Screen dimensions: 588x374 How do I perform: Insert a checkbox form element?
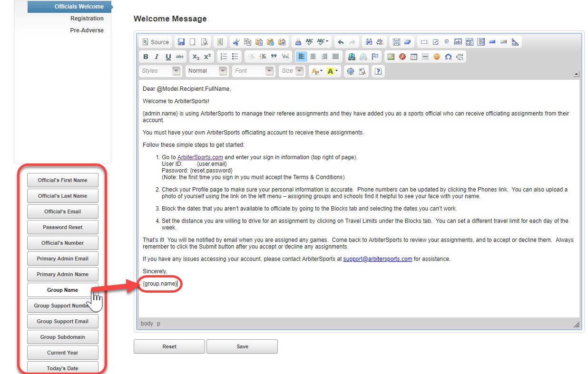point(435,42)
